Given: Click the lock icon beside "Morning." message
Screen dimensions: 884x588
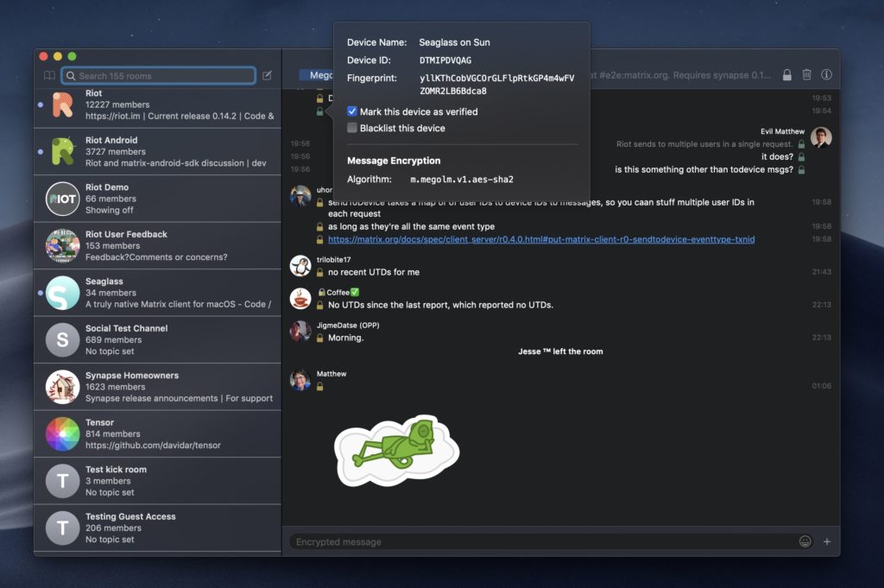Looking at the screenshot, I should tap(320, 338).
